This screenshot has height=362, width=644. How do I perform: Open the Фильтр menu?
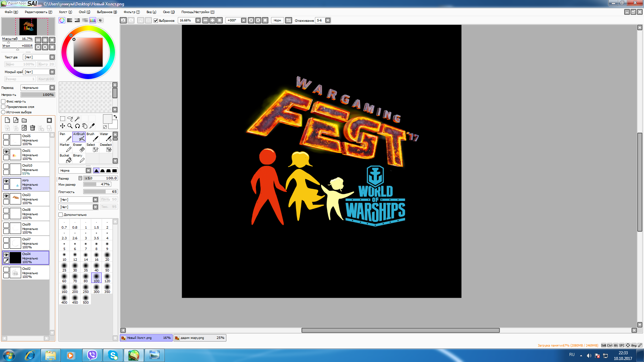point(131,12)
